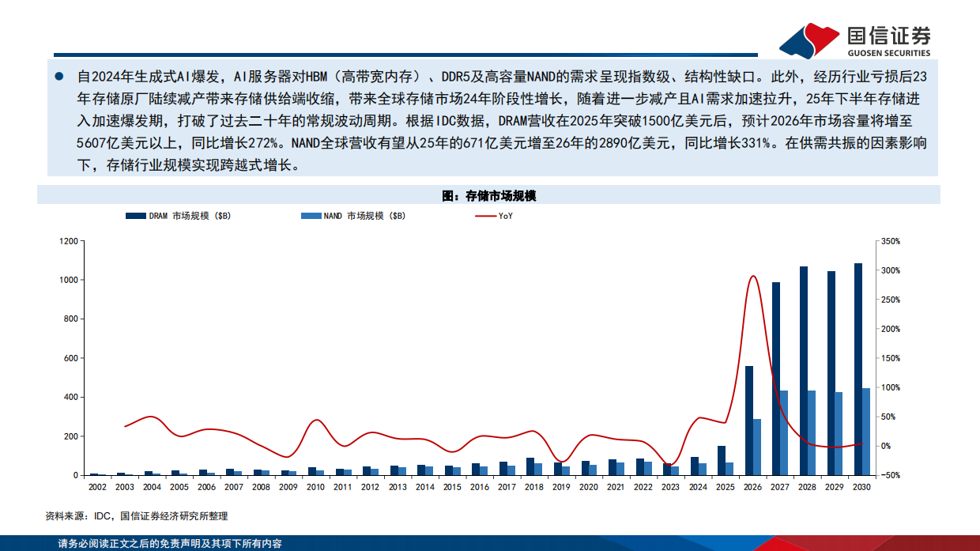
Task: Click the 2029 NAND bar
Action: [839, 433]
